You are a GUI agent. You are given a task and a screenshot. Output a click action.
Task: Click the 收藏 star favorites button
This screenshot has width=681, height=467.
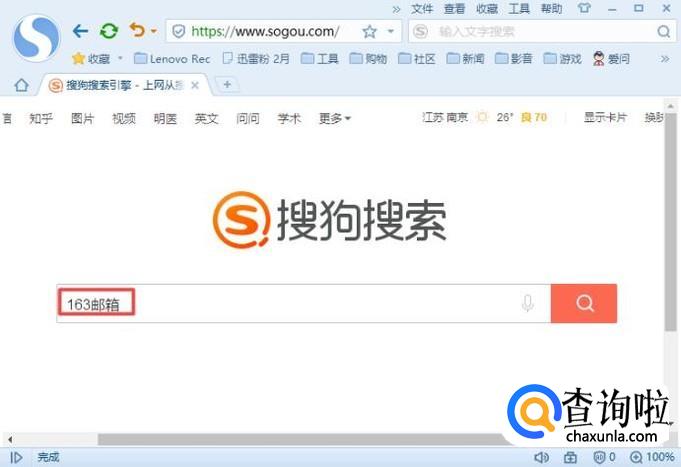pyautogui.click(x=91, y=59)
